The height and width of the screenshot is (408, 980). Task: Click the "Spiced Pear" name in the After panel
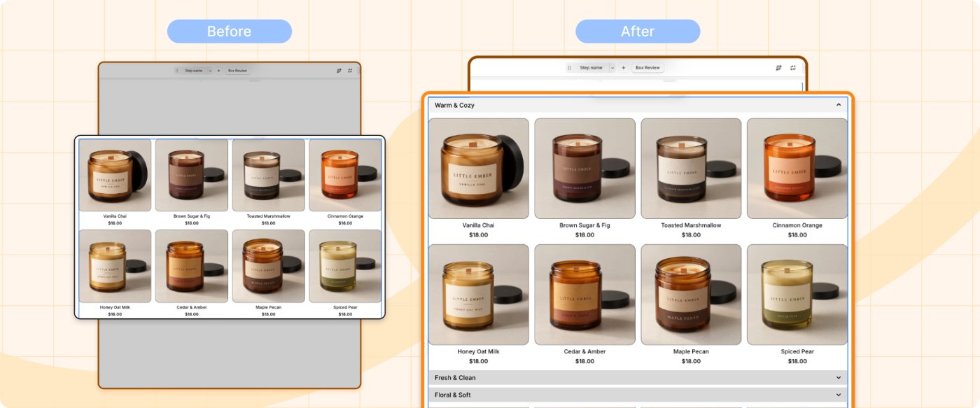pos(797,351)
